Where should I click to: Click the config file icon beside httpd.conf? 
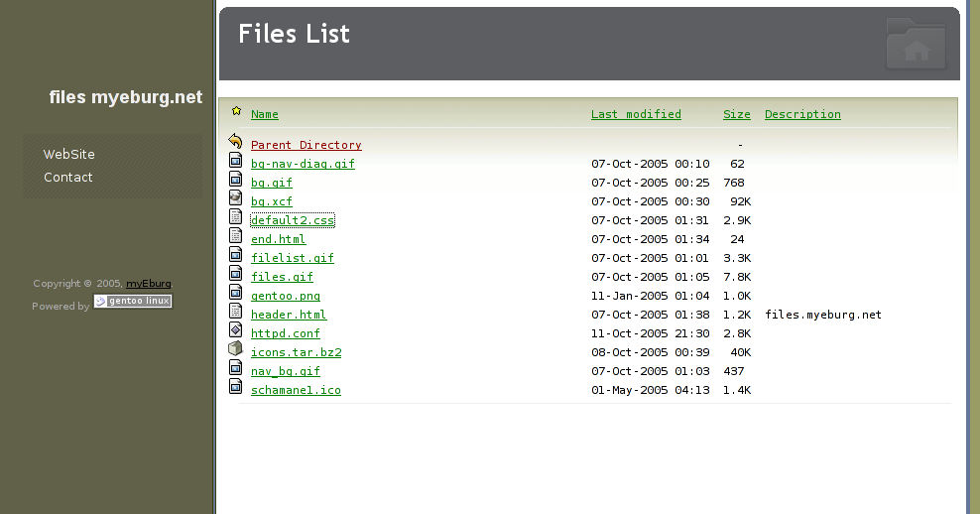tap(236, 330)
